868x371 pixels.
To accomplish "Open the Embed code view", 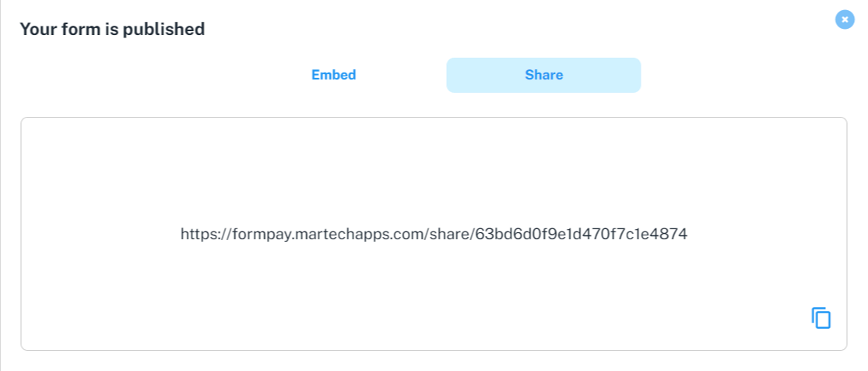I will coord(333,76).
